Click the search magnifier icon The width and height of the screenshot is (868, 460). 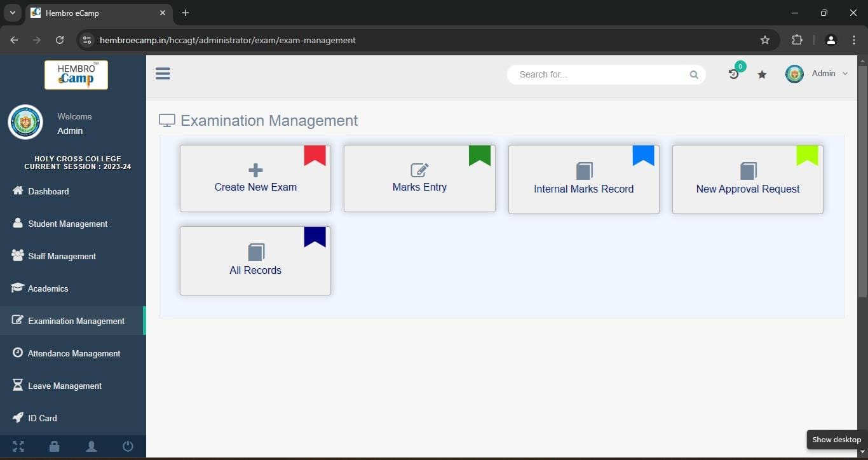pyautogui.click(x=694, y=74)
